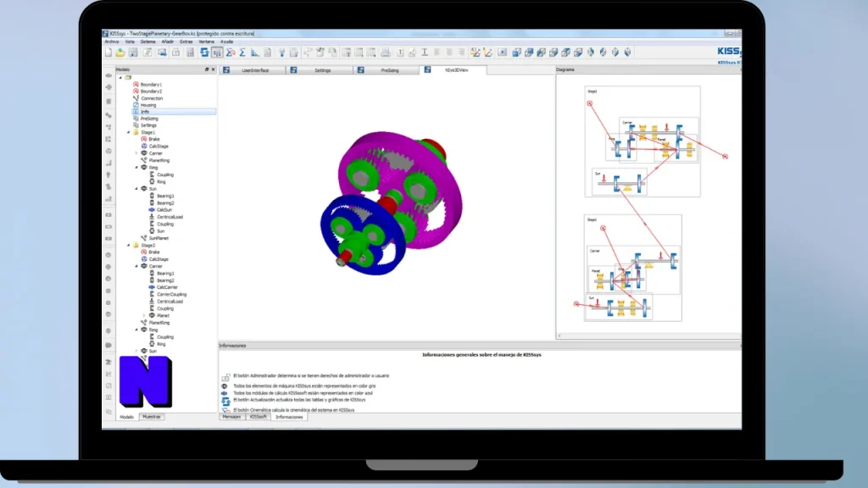Image resolution: width=868 pixels, height=488 pixels.
Task: Click the blue CalcCarrier module icon
Action: click(152, 288)
